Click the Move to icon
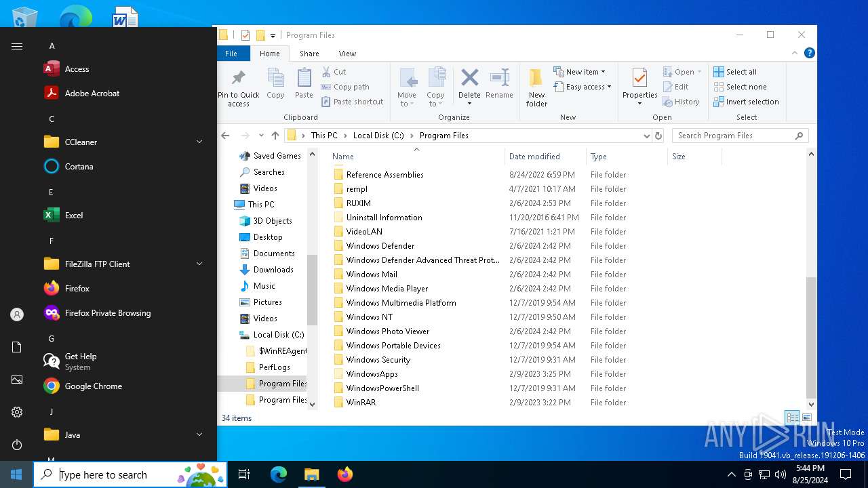The height and width of the screenshot is (488, 868). point(407,87)
